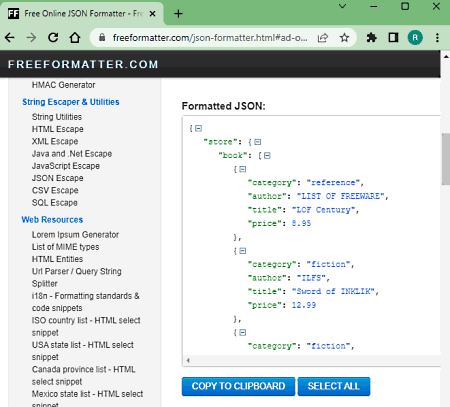The width and height of the screenshot is (450, 407).
Task: Open the extensions puzzle icon
Action: (371, 38)
